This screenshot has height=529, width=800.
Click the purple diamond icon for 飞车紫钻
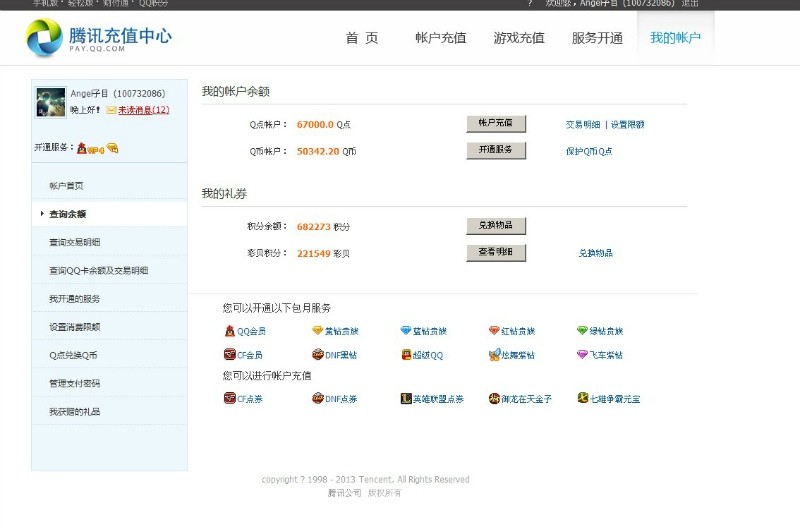[x=582, y=354]
